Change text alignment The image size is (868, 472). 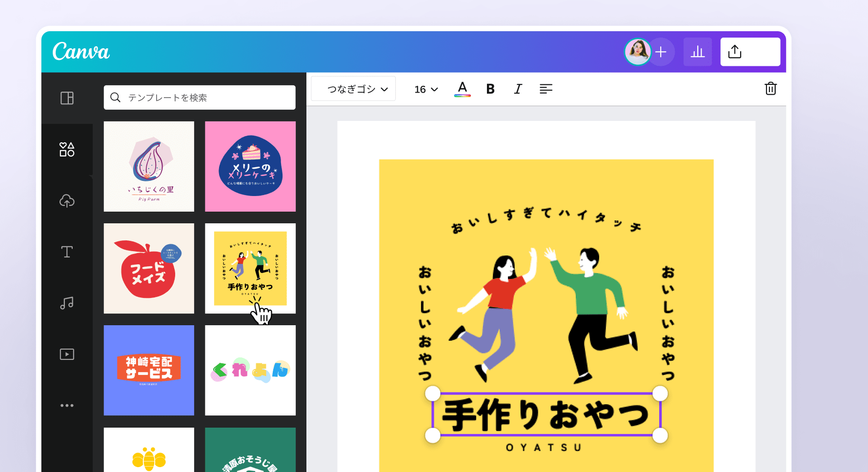(545, 89)
